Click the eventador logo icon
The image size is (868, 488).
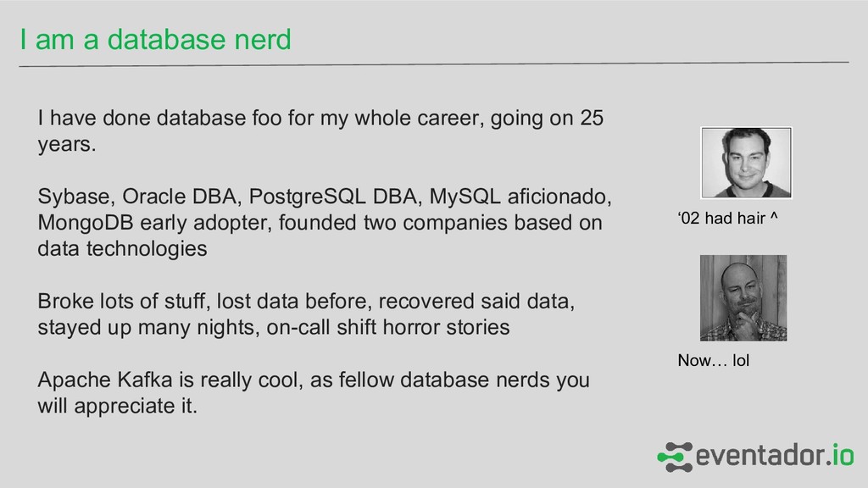click(x=675, y=456)
